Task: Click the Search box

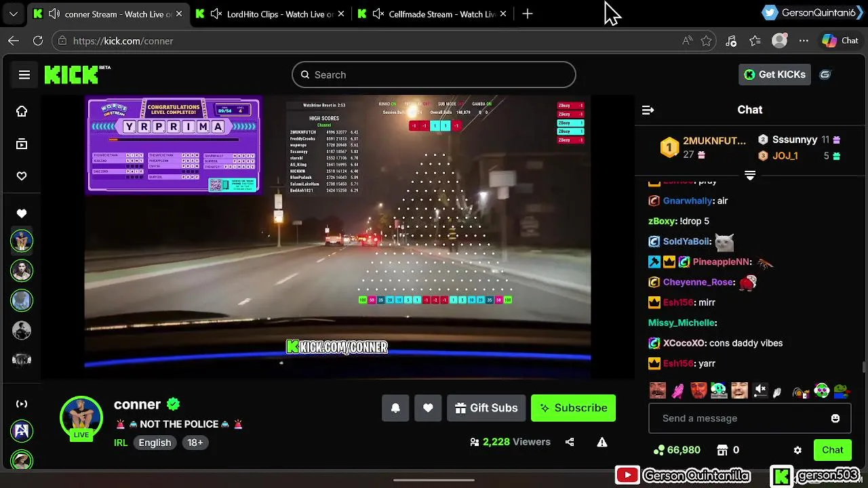Action: [434, 75]
